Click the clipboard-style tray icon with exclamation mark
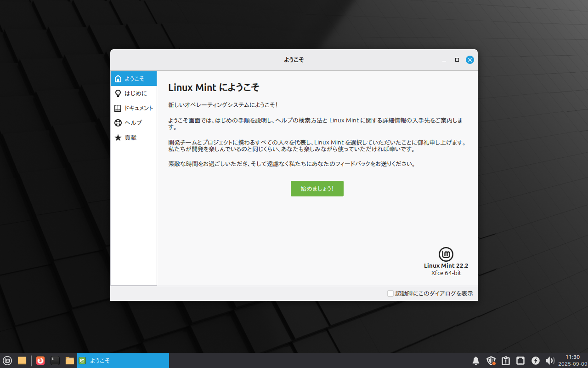Screen dimensions: 588x368 [506, 361]
